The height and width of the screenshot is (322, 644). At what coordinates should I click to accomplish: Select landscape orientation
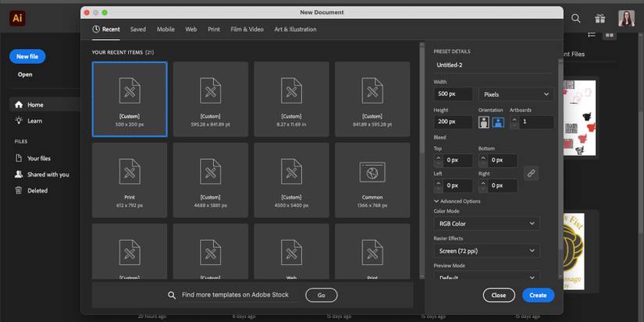[x=498, y=122]
